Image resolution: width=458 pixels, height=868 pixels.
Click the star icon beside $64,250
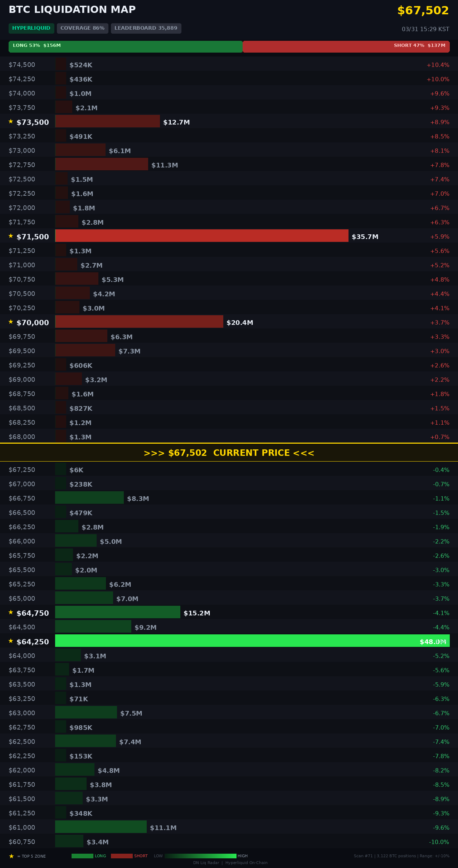11,641
